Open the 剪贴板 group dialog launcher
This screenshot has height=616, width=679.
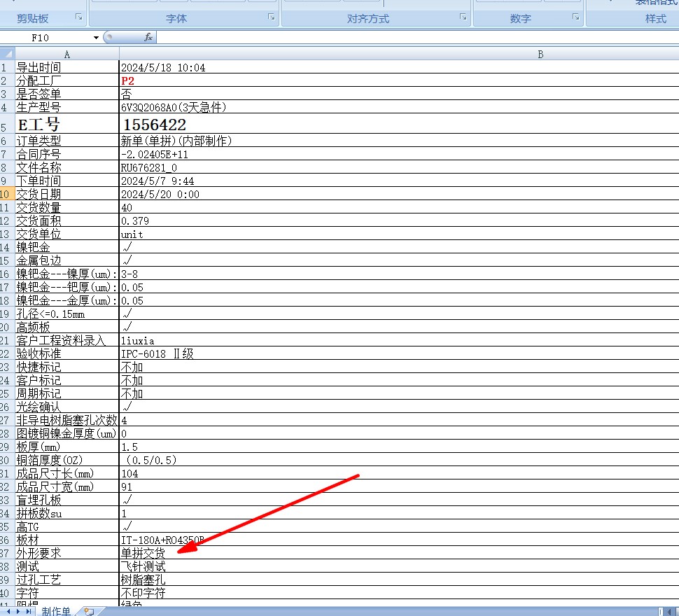coord(79,17)
